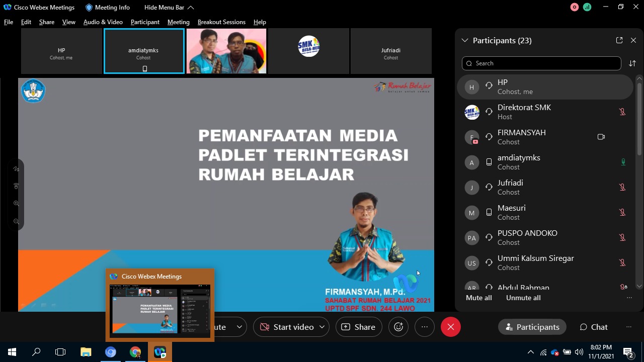Click the participant Search field
Screen dimensions: 644x362
(x=541, y=63)
